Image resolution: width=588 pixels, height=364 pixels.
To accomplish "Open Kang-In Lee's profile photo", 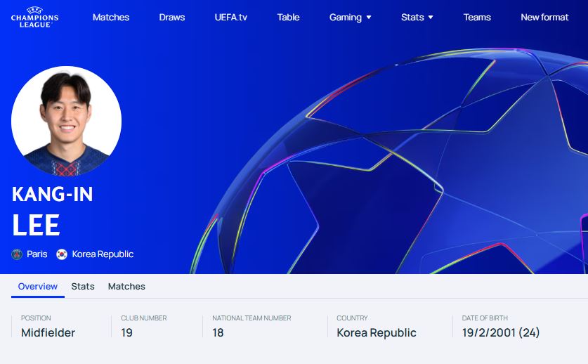I will point(67,121).
